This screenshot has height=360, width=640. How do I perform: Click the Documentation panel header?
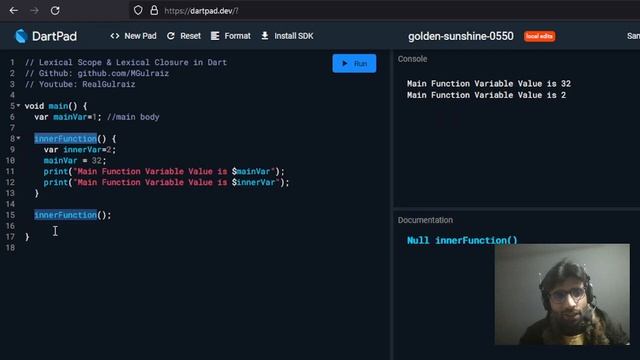tap(425, 220)
